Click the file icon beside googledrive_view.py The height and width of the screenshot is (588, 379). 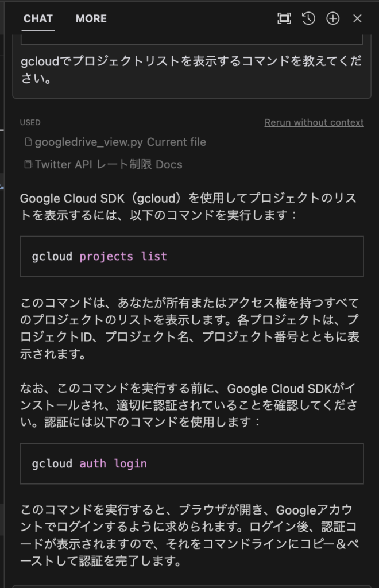pyautogui.click(x=28, y=142)
